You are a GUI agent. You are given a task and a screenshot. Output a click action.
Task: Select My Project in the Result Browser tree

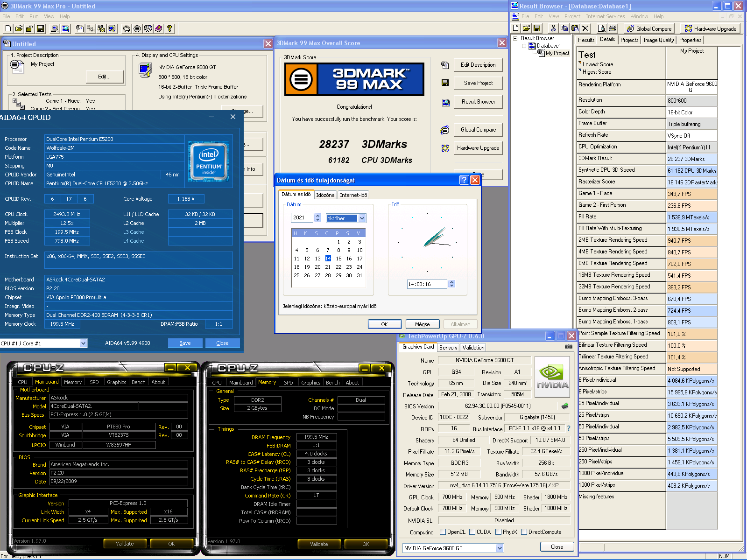(x=557, y=53)
